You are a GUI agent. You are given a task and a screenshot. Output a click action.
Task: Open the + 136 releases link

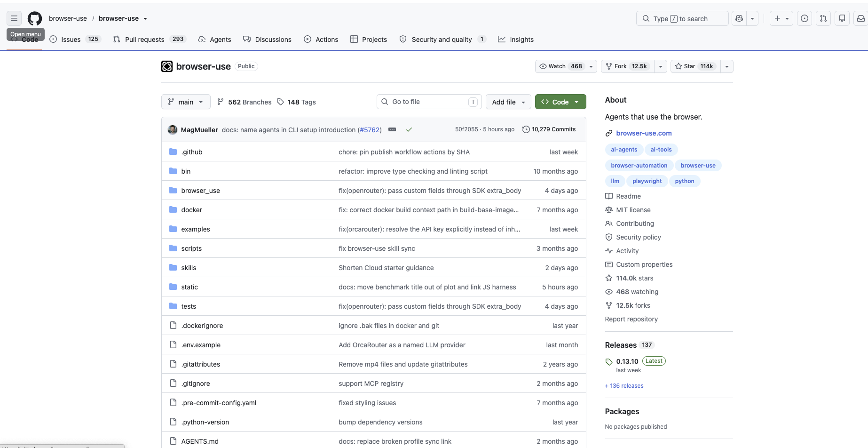coord(624,386)
